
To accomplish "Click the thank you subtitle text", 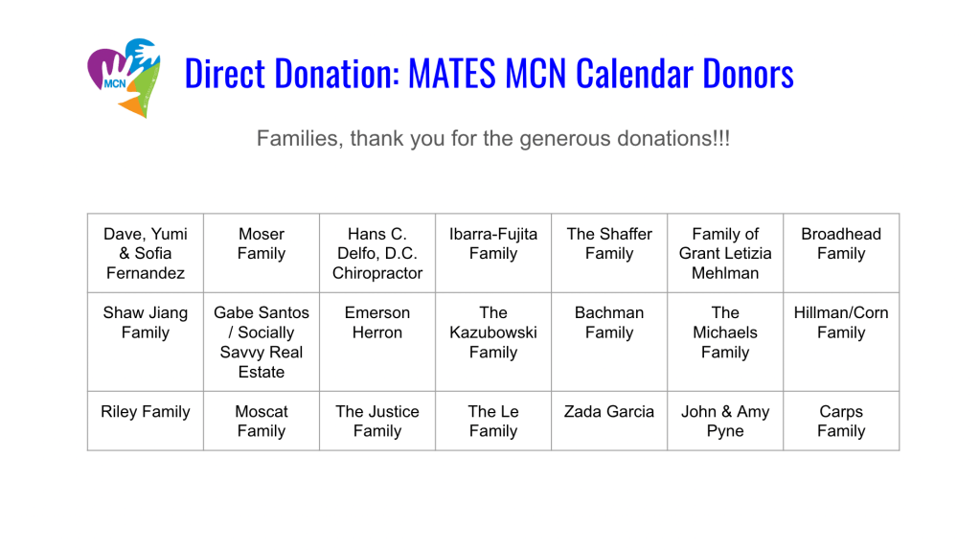I will (x=492, y=138).
